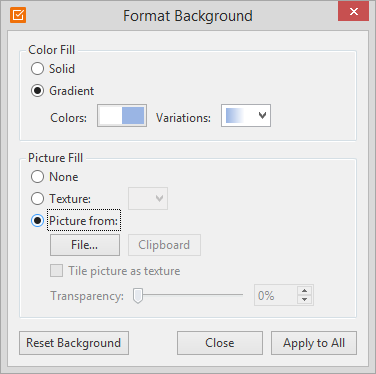Expand the Variations dropdown
This screenshot has height=374, width=376.
pyautogui.click(x=246, y=116)
